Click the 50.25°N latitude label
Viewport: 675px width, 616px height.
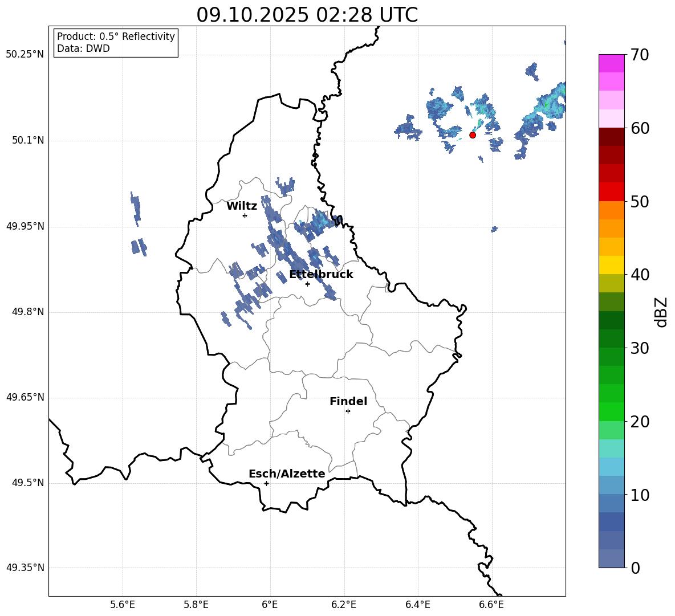(x=25, y=55)
